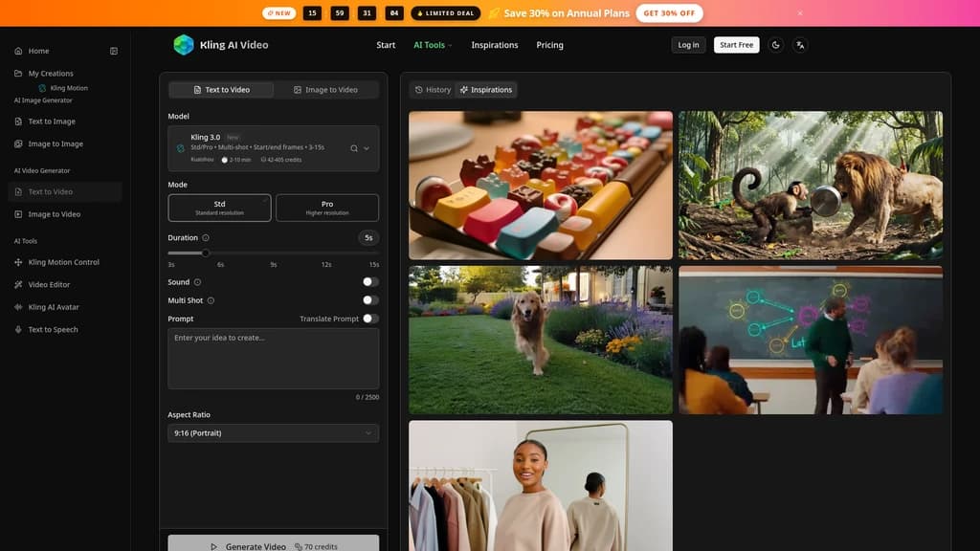Screen dimensions: 980x551
Task: Open the candy keyboard video thumbnail
Action: coord(541,185)
